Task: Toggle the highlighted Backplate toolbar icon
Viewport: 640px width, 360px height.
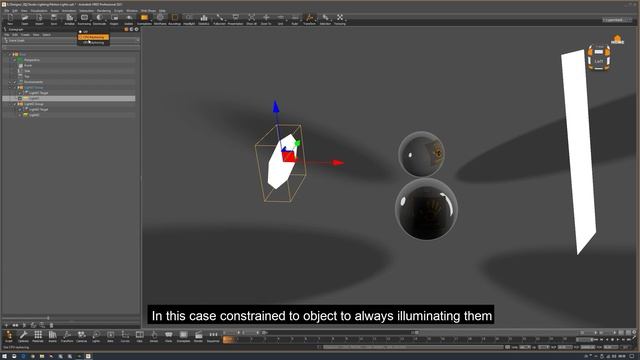Action: click(x=144, y=19)
